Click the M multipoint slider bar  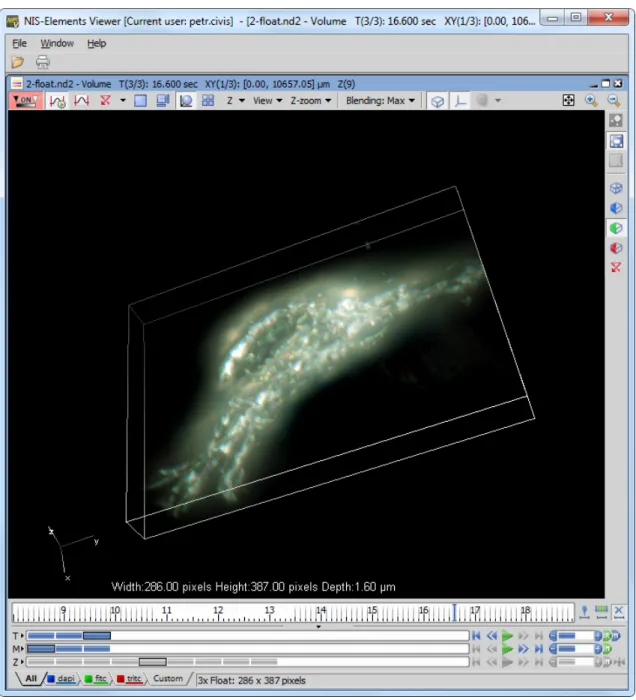click(248, 649)
